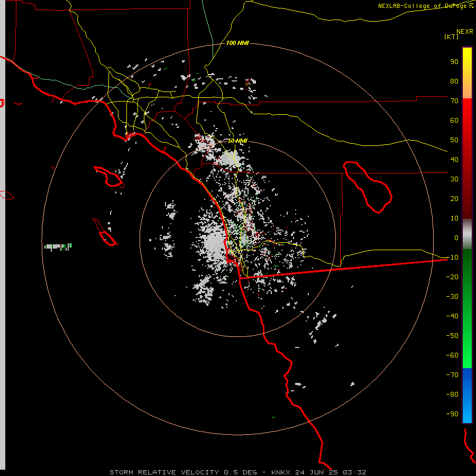Click the green-gray echo streak far offshore west
476x476 pixels.
pos(58,247)
